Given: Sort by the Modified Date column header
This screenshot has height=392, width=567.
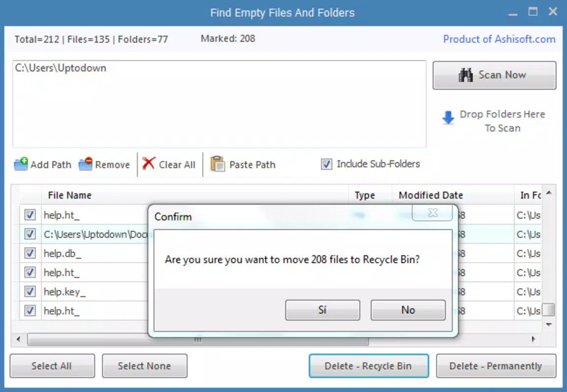Looking at the screenshot, I should 453,195.
